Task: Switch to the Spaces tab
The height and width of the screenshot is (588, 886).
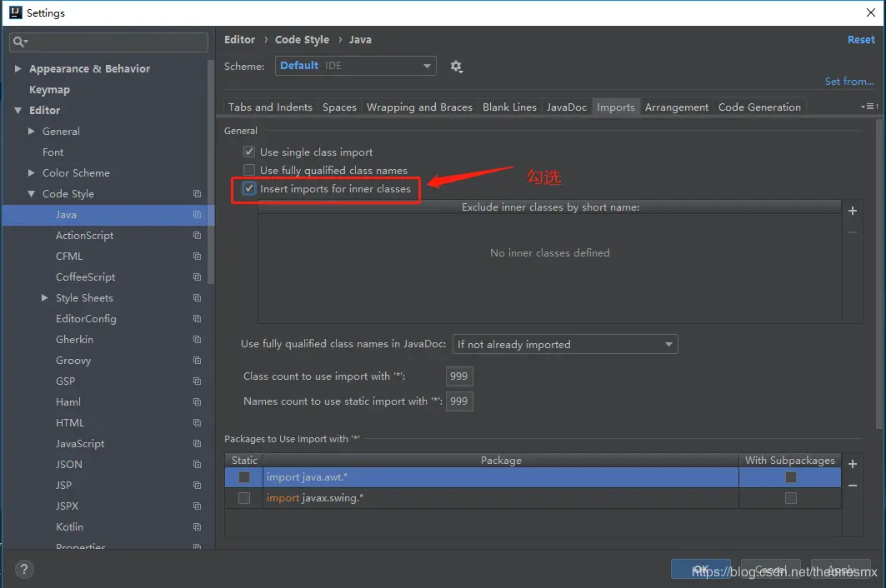Action: pyautogui.click(x=339, y=107)
